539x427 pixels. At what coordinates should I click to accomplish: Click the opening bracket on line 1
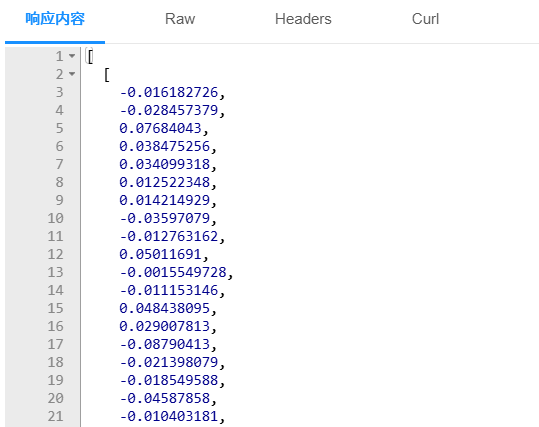pos(90,56)
